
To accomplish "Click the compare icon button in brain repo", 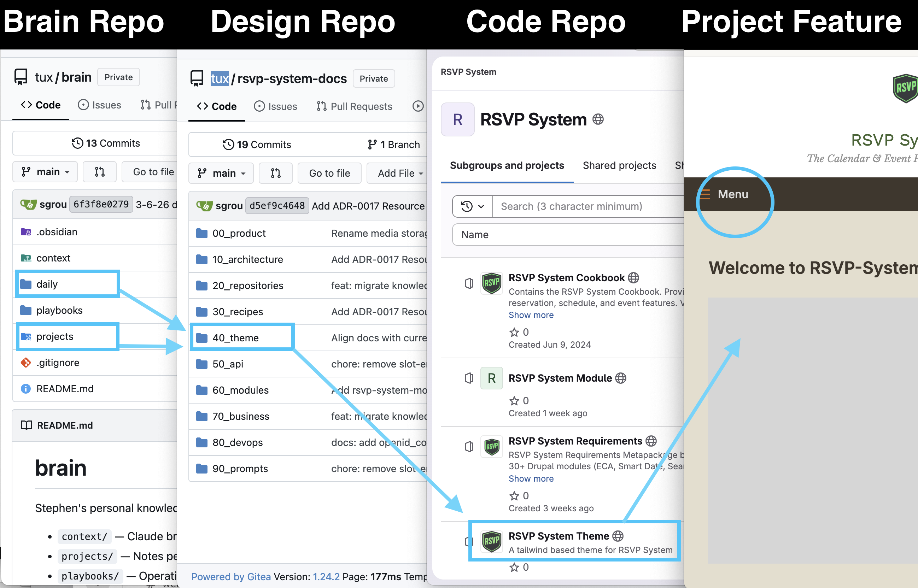I will click(x=100, y=172).
